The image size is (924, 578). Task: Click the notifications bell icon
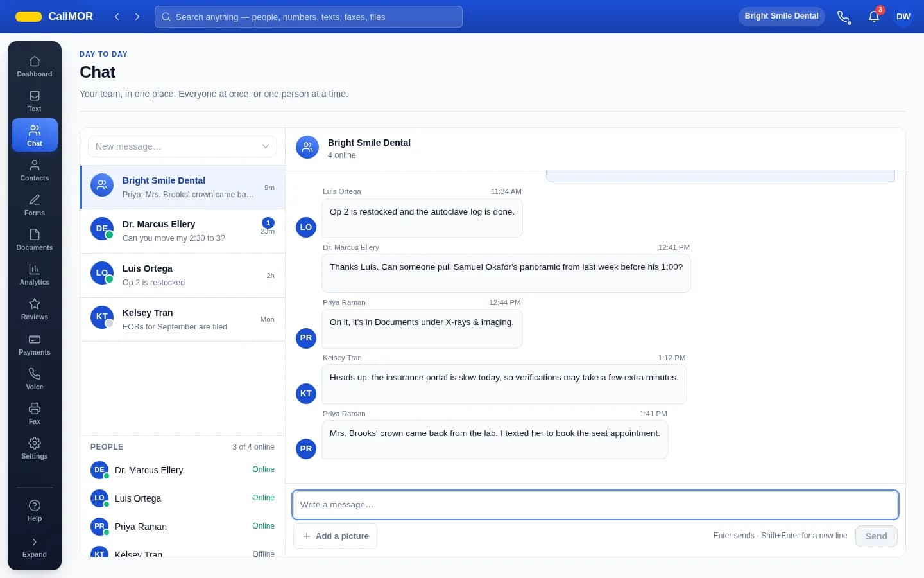tap(874, 17)
